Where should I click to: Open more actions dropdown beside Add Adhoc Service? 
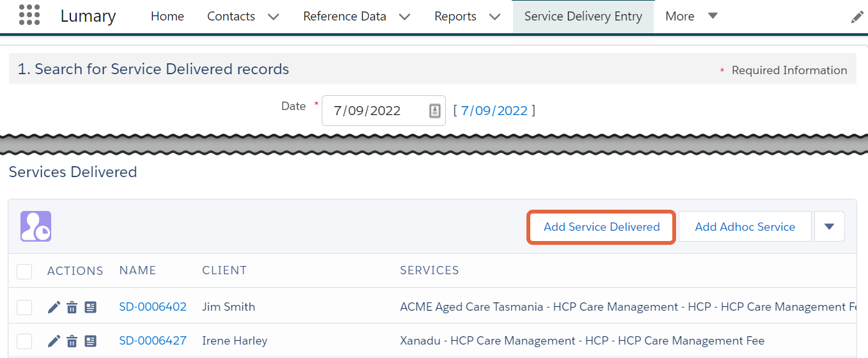coord(830,226)
